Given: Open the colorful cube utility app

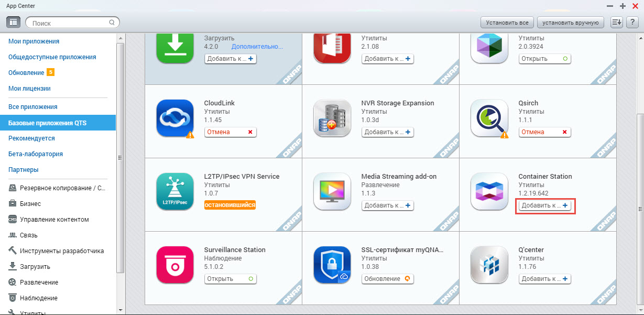Looking at the screenshot, I should [545, 59].
